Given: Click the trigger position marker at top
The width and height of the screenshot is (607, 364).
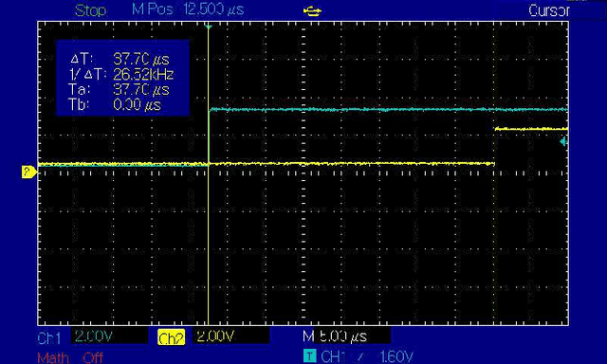Looking at the screenshot, I should 209,27.
